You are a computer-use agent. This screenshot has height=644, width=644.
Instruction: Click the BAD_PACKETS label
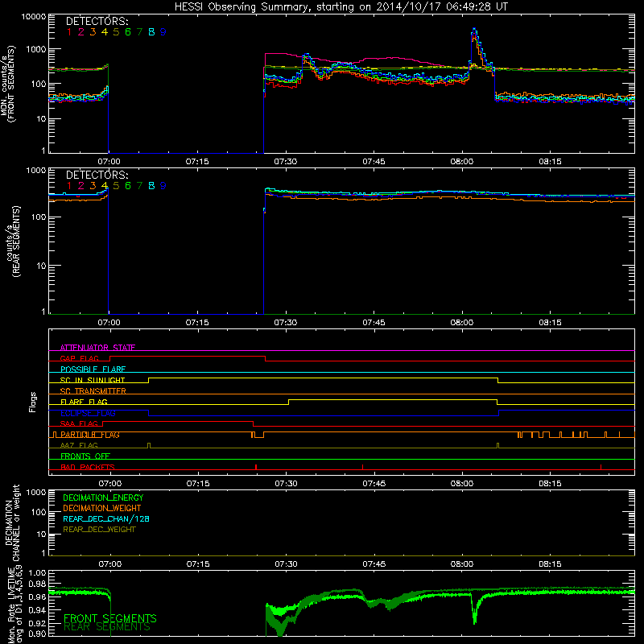88,467
